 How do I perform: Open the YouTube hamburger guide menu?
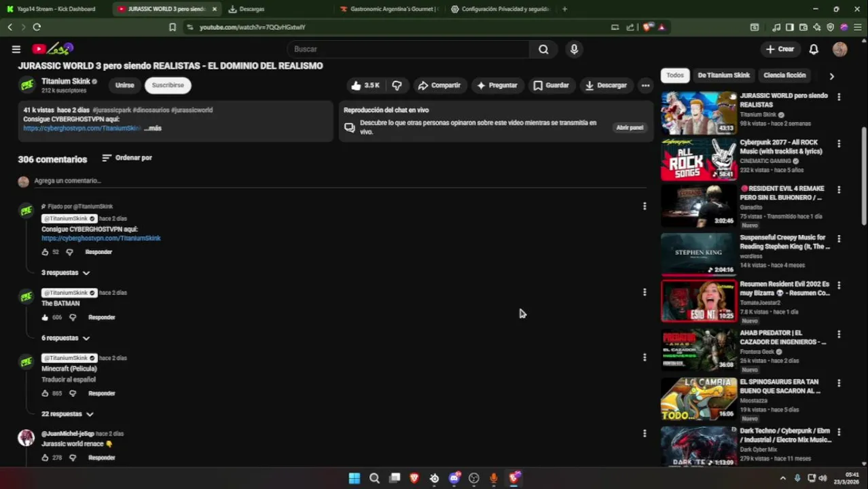click(16, 49)
